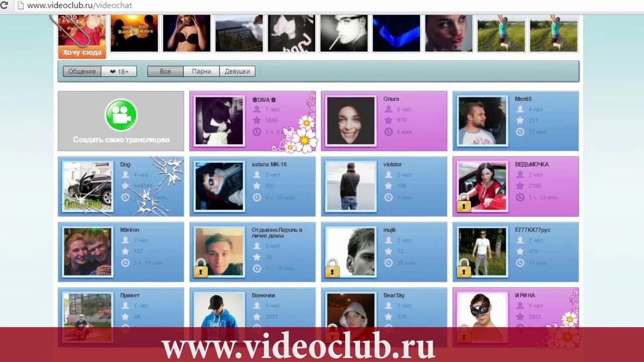Open Dog's broadcast thumbnail with car

tap(88, 186)
